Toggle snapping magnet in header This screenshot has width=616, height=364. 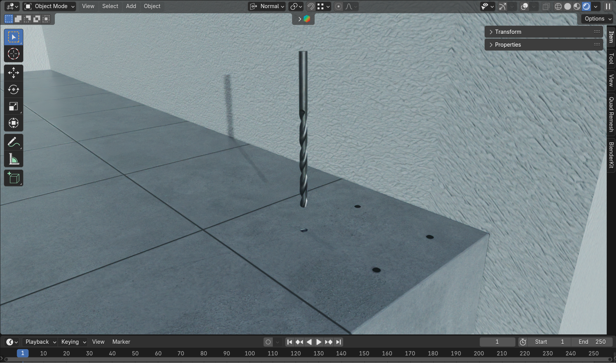[x=311, y=6]
